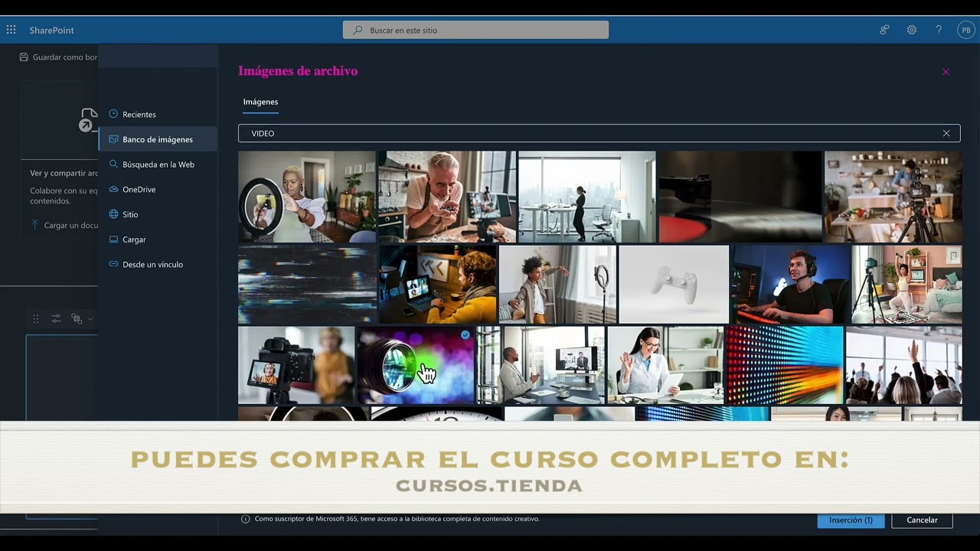The image size is (980, 551).
Task: Focus the Buscar en este sitio box
Action: coord(475,30)
